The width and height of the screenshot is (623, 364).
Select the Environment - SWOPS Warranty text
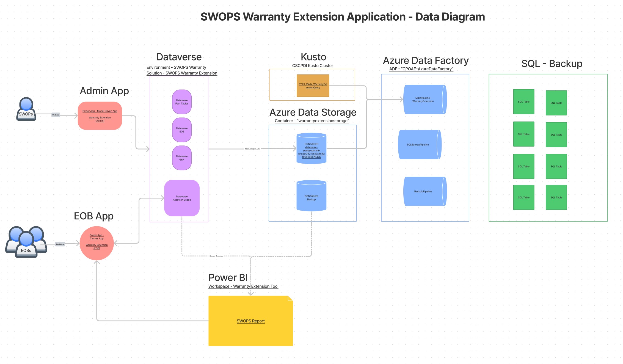click(x=176, y=67)
